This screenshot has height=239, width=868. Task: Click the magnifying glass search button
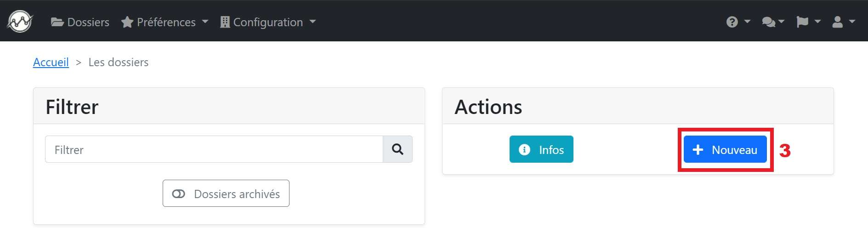[397, 149]
